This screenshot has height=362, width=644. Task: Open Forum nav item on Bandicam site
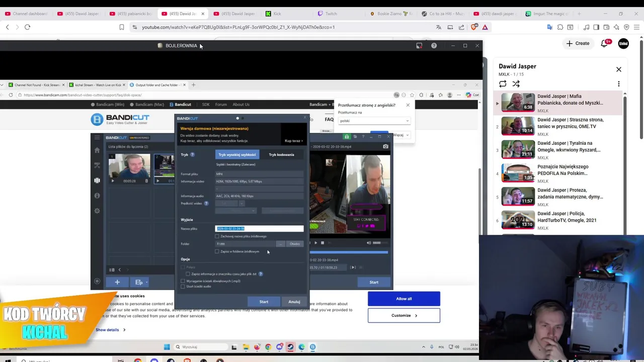point(221,105)
